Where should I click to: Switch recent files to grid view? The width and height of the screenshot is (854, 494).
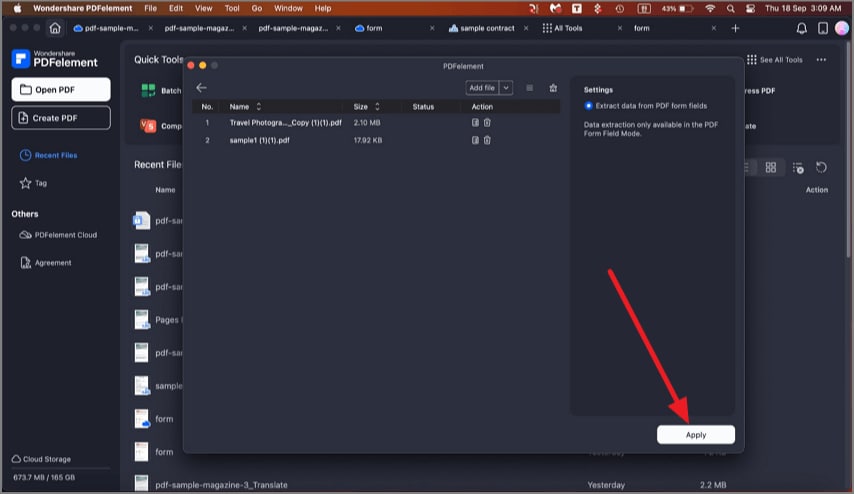(x=771, y=168)
